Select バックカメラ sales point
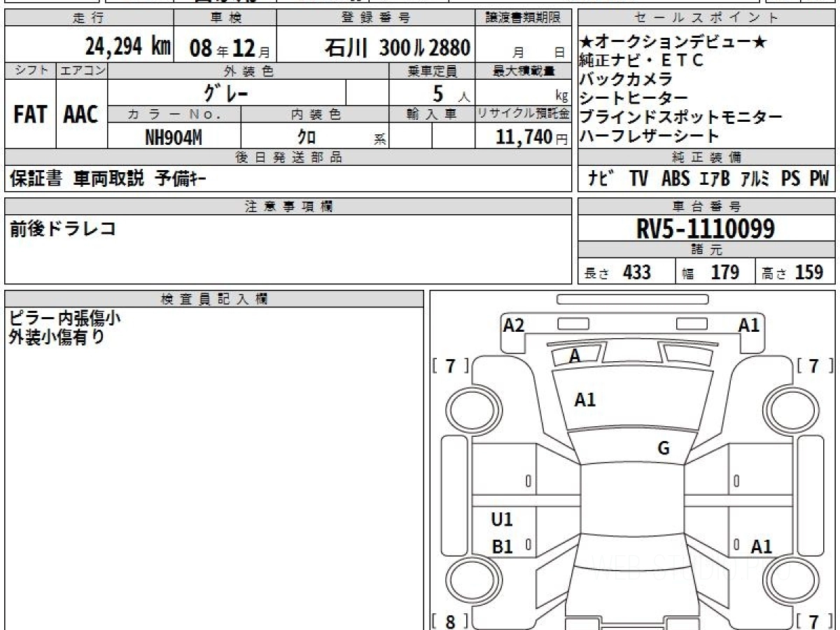 pyautogui.click(x=626, y=80)
